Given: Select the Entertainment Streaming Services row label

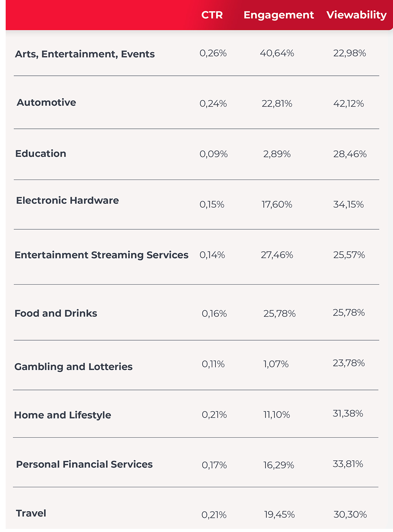Looking at the screenshot, I should click(x=101, y=255).
